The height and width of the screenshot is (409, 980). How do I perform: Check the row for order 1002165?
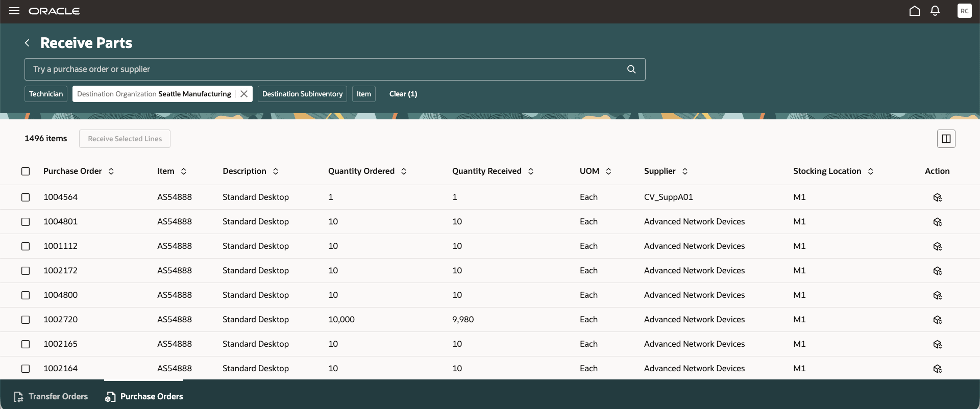pos(26,344)
